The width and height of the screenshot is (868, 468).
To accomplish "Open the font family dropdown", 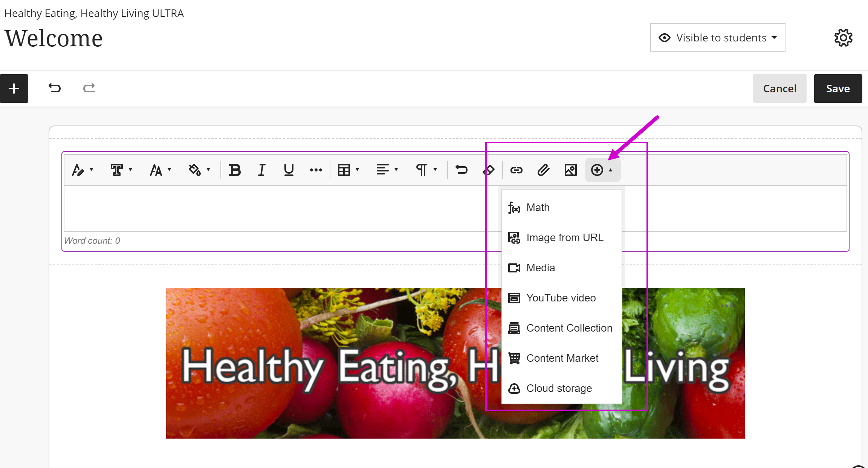I will (121, 170).
